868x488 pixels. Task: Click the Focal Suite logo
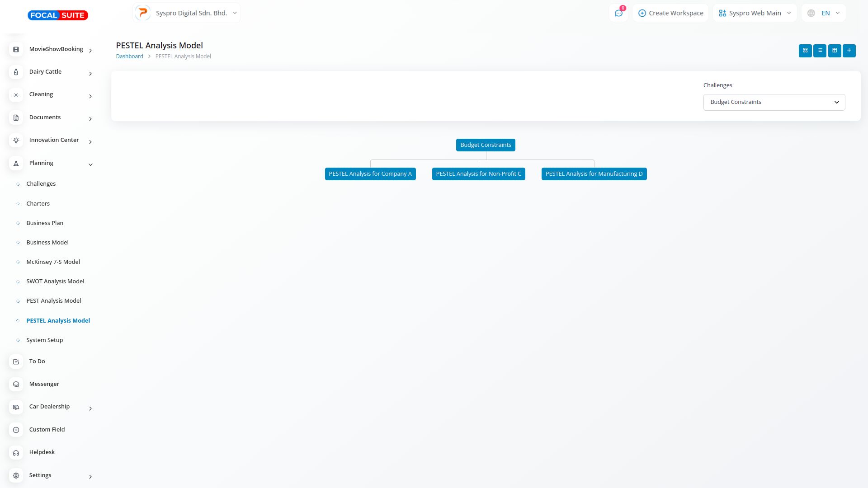pos(58,15)
